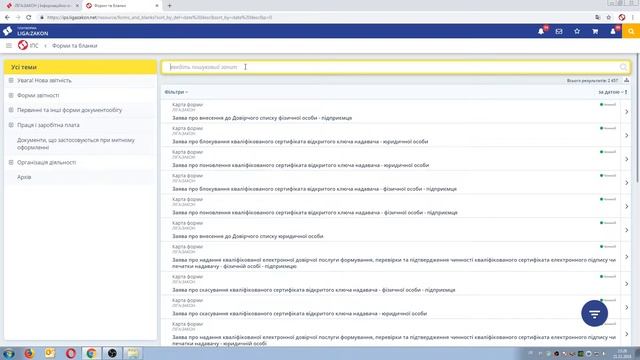Reload the page with the browser refresh icon
This screenshot has height=360, width=640.
[x=29, y=18]
